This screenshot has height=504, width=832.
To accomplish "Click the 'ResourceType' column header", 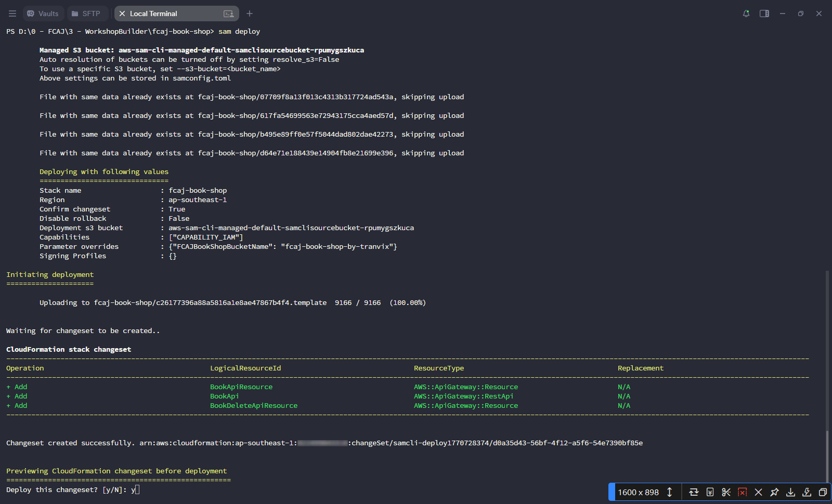I will pos(439,368).
